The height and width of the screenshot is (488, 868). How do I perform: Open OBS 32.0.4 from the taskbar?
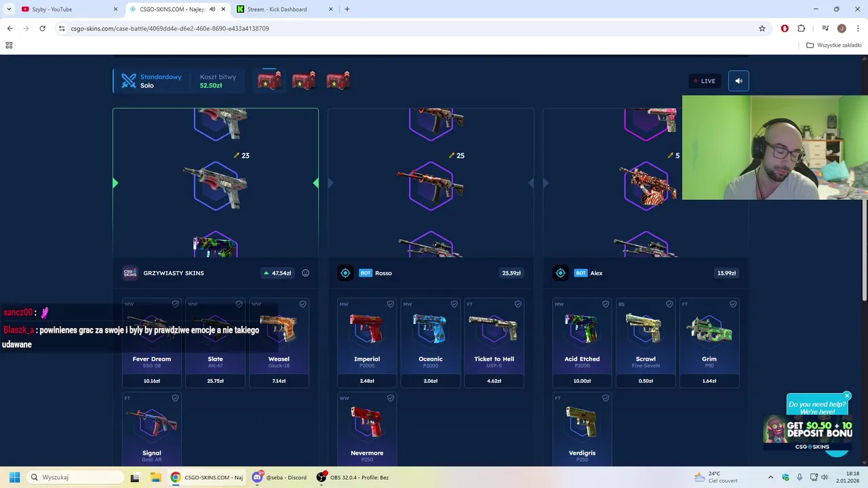(x=353, y=477)
